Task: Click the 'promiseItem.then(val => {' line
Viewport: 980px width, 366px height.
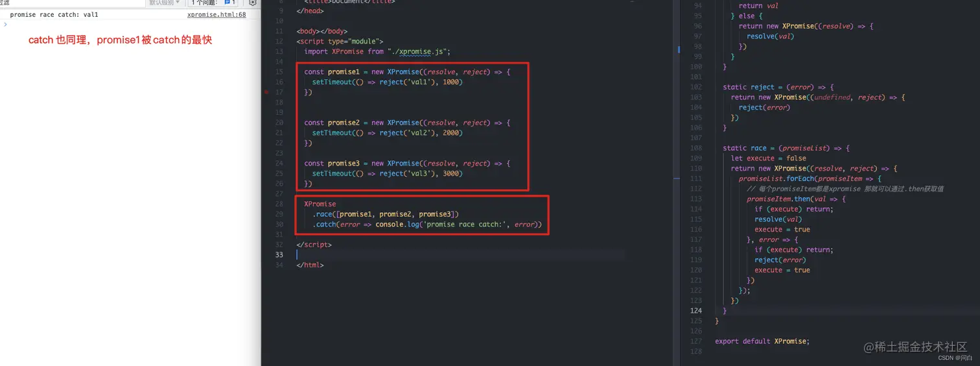Action: click(x=796, y=199)
